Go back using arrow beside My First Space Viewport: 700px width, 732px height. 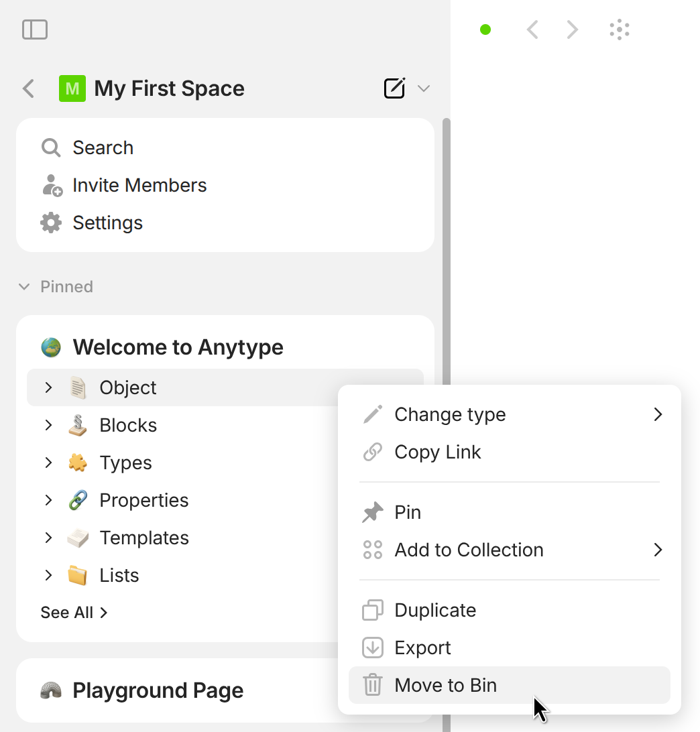point(28,88)
